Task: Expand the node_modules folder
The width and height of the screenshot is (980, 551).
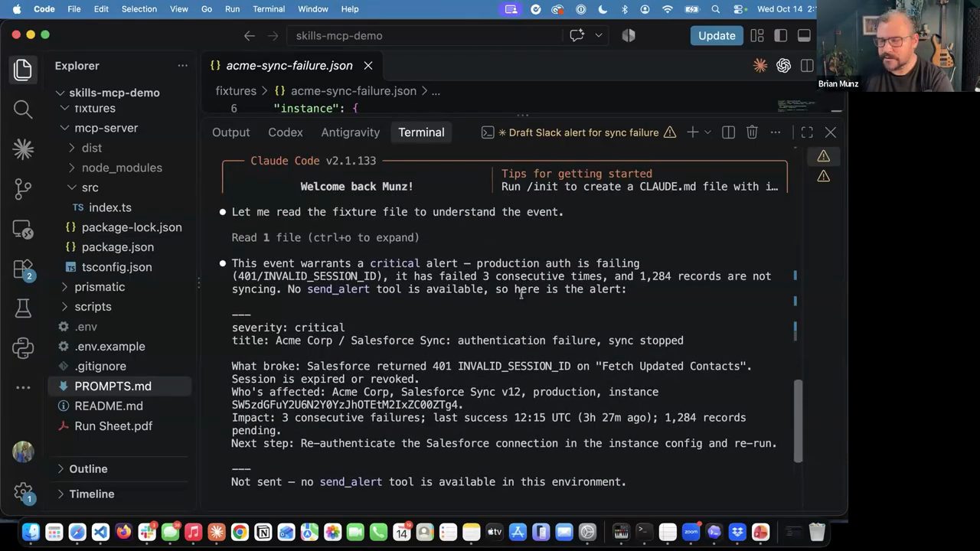Action: coord(122,168)
